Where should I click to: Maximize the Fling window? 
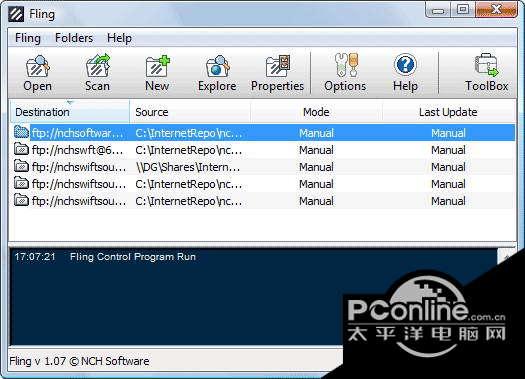[x=463, y=10]
